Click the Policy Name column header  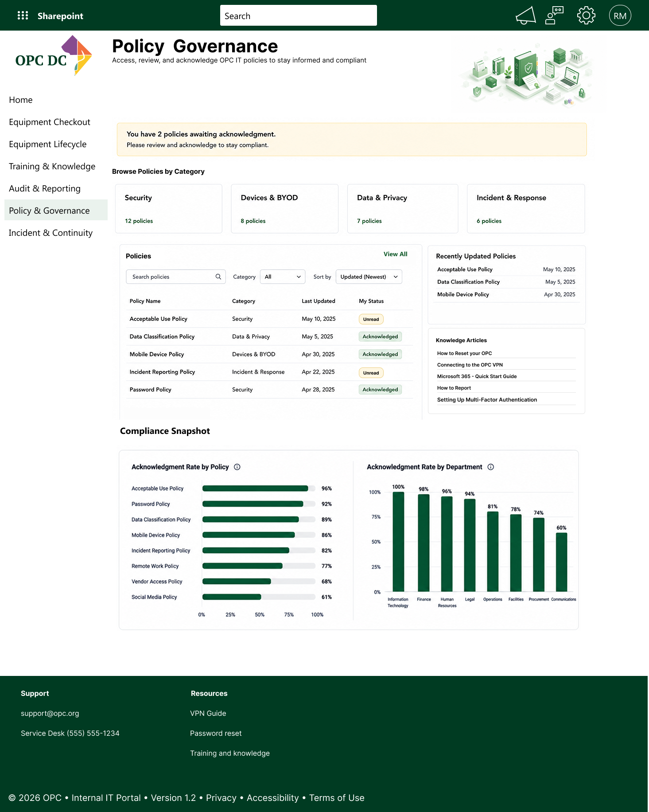(145, 301)
